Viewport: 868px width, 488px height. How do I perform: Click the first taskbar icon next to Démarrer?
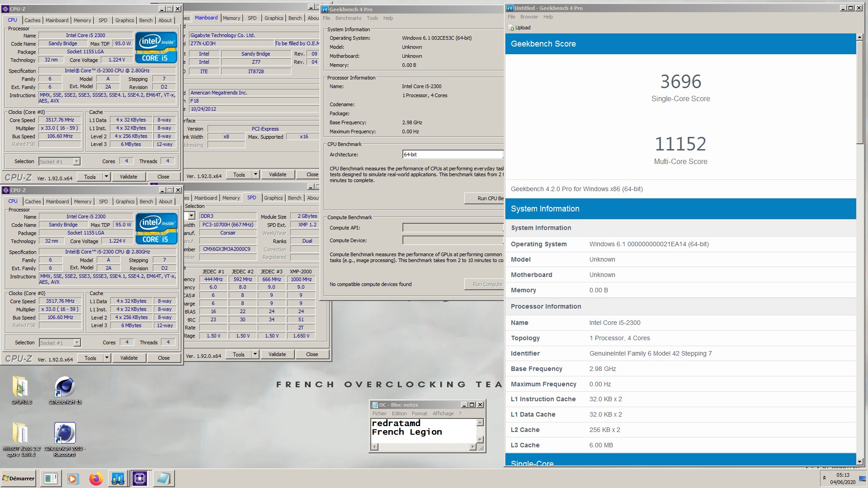click(x=51, y=479)
